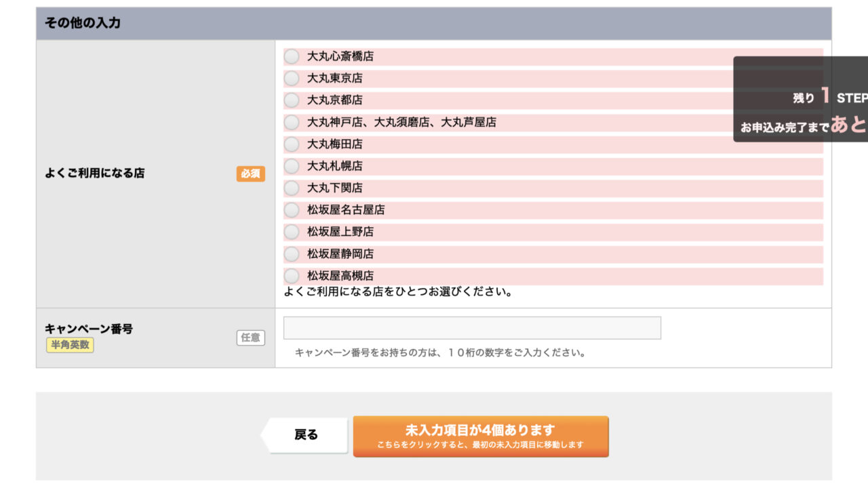Select the 松坂屋静岡店 radio button
The width and height of the screenshot is (868, 488).
[292, 253]
